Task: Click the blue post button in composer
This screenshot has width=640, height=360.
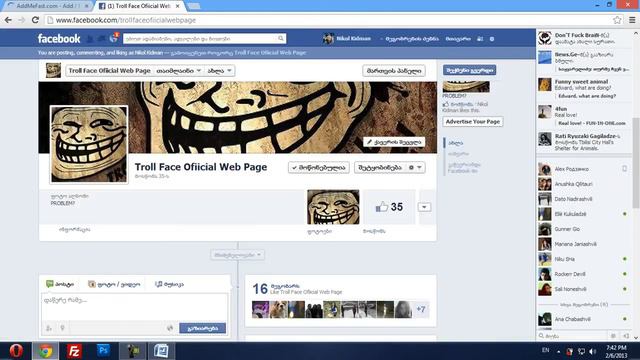Action: pyautogui.click(x=202, y=328)
